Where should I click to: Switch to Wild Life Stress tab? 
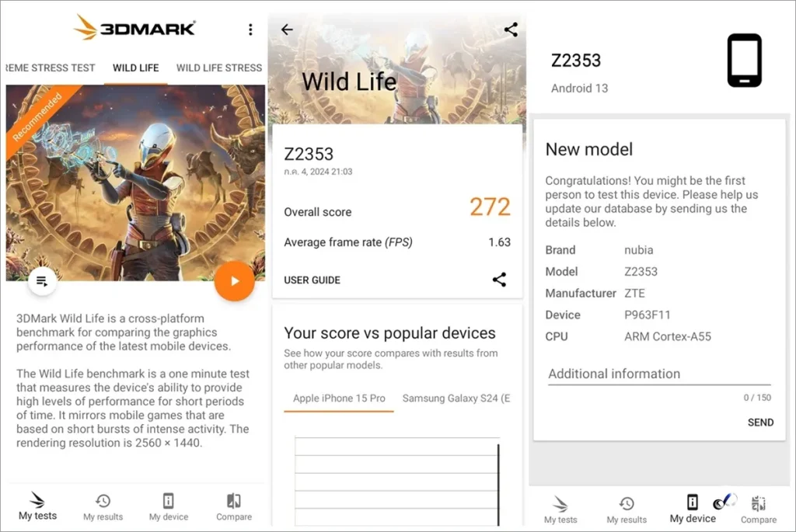[218, 68]
